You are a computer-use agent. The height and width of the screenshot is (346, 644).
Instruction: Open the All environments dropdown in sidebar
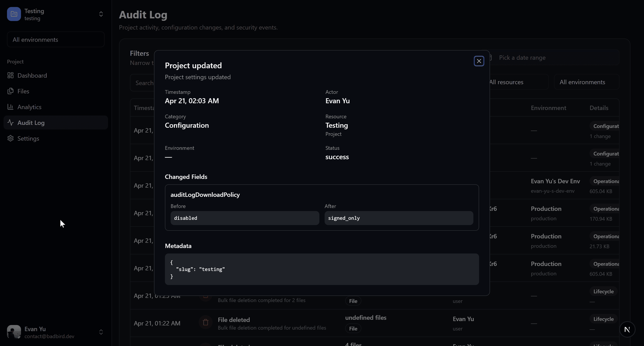click(56, 40)
